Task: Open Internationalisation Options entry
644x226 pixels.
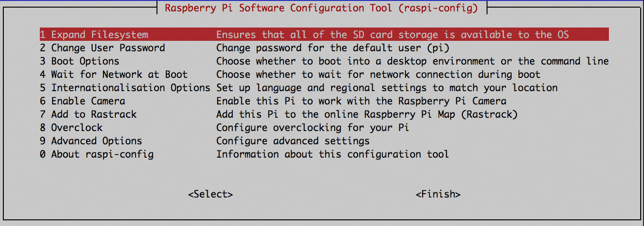Action: coord(125,88)
